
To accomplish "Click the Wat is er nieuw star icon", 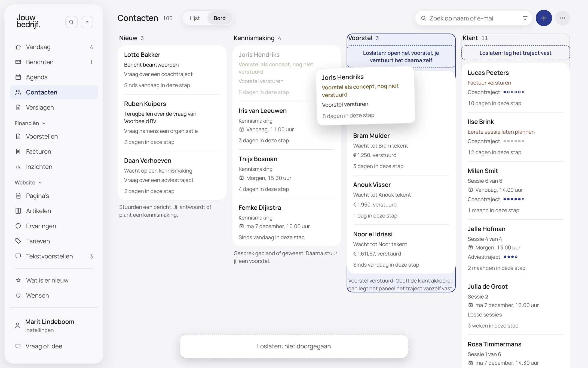I will tap(18, 280).
